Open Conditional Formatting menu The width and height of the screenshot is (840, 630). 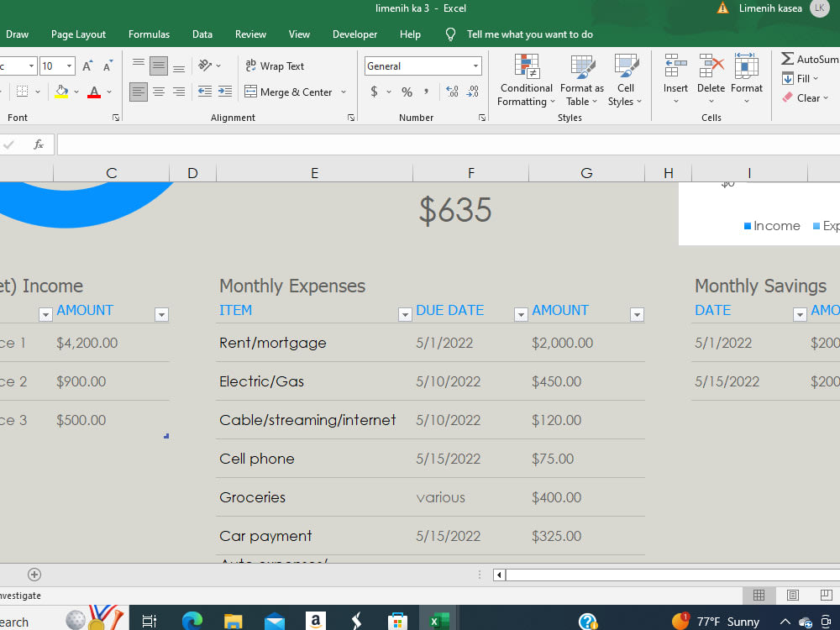point(526,81)
